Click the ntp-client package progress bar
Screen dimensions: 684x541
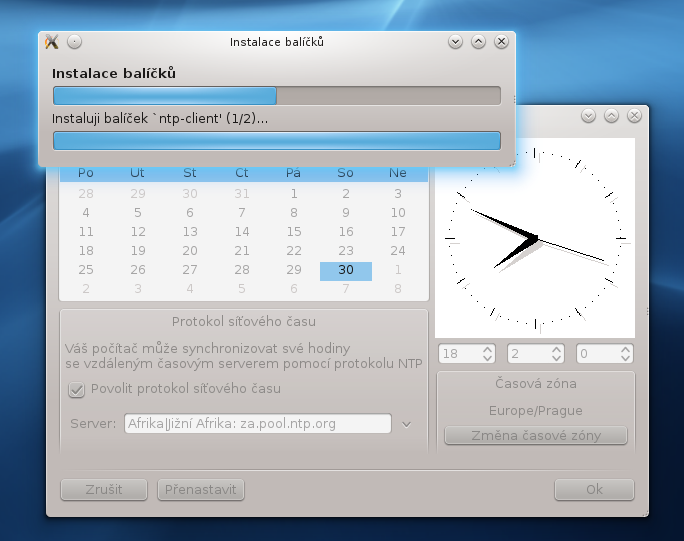point(277,141)
